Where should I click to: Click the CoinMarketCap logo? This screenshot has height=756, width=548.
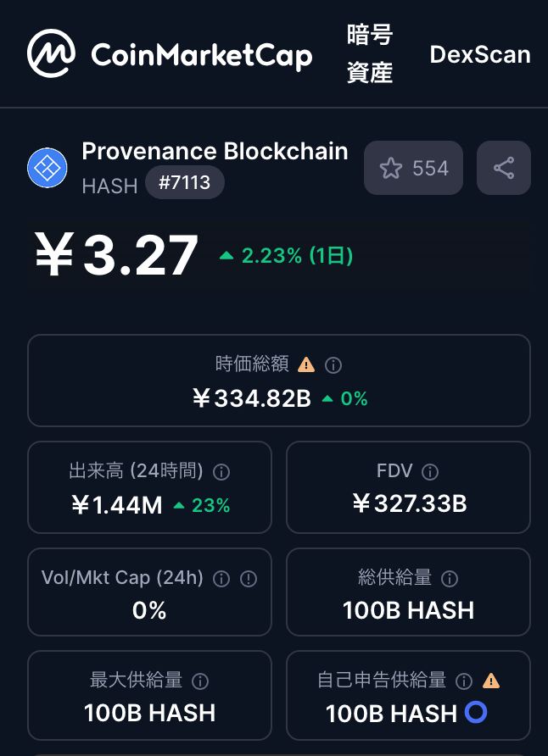pyautogui.click(x=170, y=53)
